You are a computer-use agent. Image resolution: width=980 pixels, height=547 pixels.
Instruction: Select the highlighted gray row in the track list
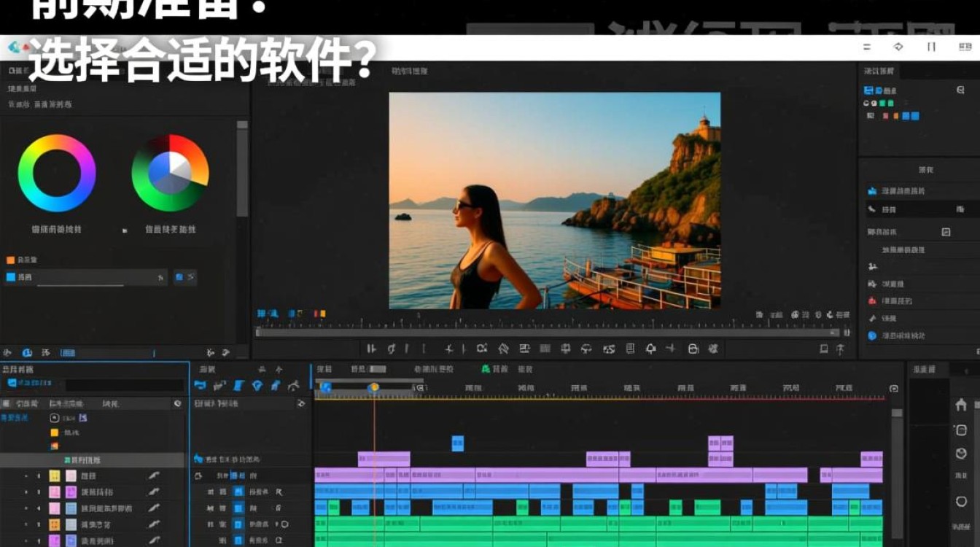click(x=92, y=460)
